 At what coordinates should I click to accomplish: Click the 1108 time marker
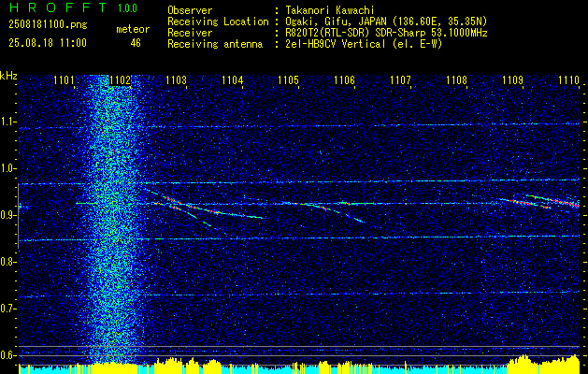(x=457, y=79)
